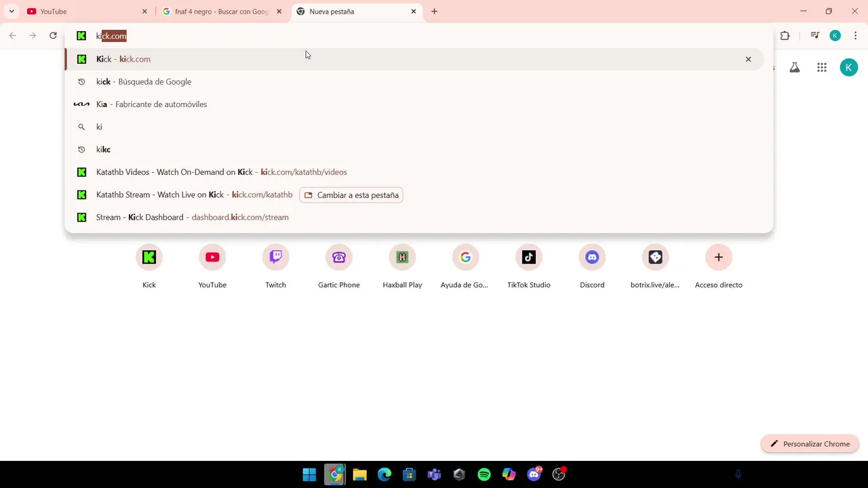Open the Katathb Stream suggestion
Screen dimensions: 868x488
point(414,195)
